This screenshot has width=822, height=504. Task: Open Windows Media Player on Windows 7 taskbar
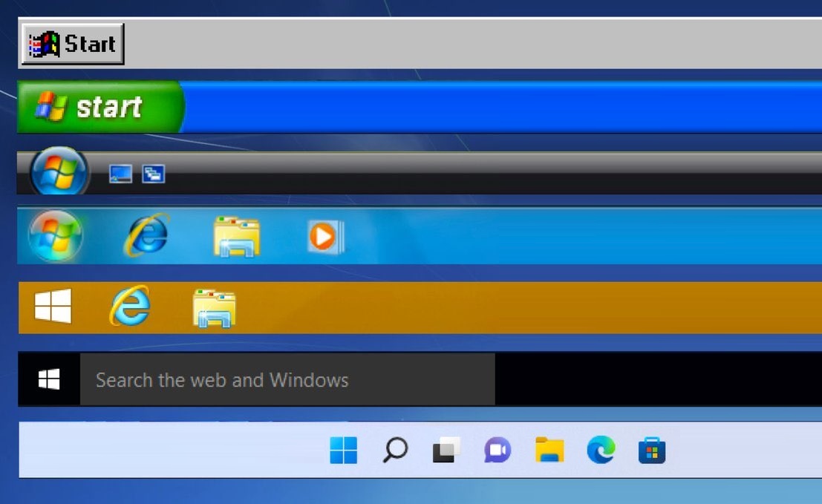[x=324, y=237]
